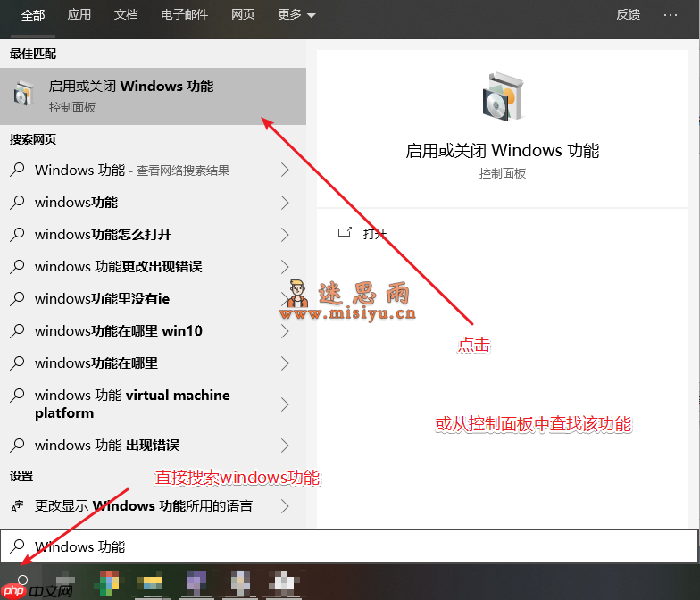
Task: Expand chevron for windows功能怎么打开
Action: tap(285, 234)
